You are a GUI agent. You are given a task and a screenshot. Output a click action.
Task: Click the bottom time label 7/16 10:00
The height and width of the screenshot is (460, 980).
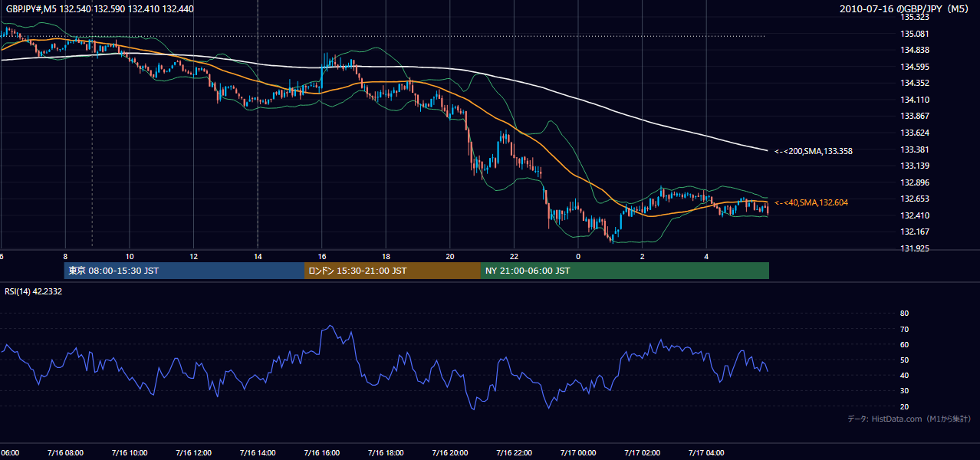pos(130,452)
